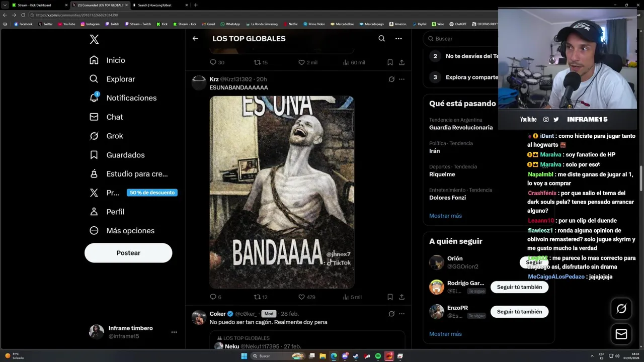Screen dimensions: 644x362
Task: Click the browser address bar URL
Action: pos(76,15)
